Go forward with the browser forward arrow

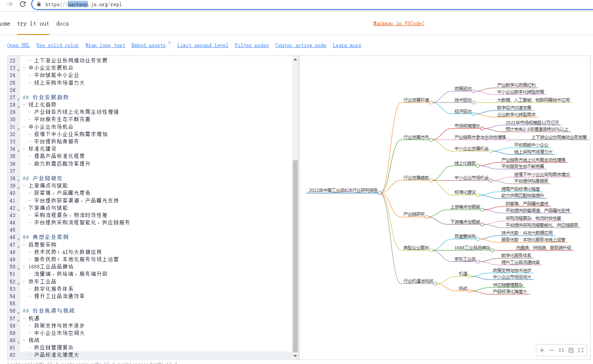coord(10,4)
